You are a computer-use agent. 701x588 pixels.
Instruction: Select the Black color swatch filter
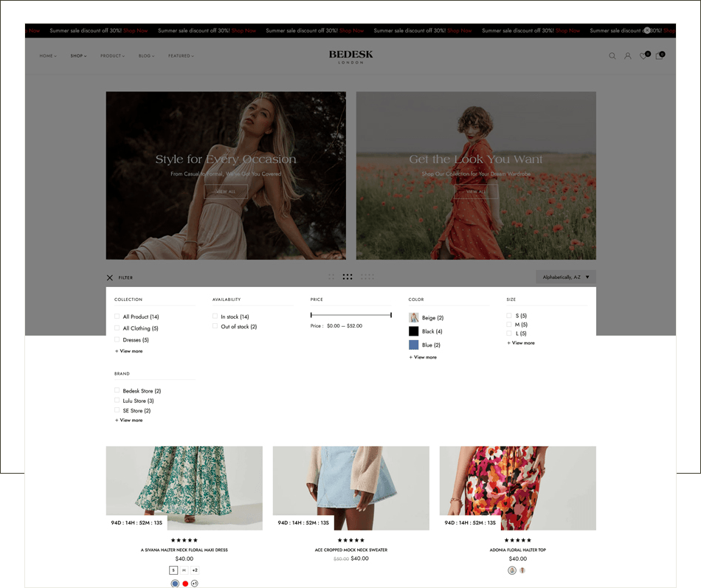point(413,331)
